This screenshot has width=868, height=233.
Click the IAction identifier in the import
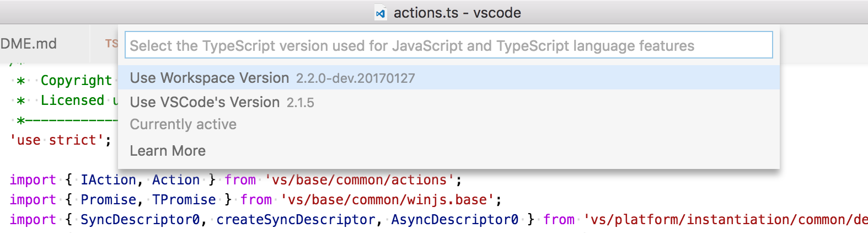pos(108,180)
